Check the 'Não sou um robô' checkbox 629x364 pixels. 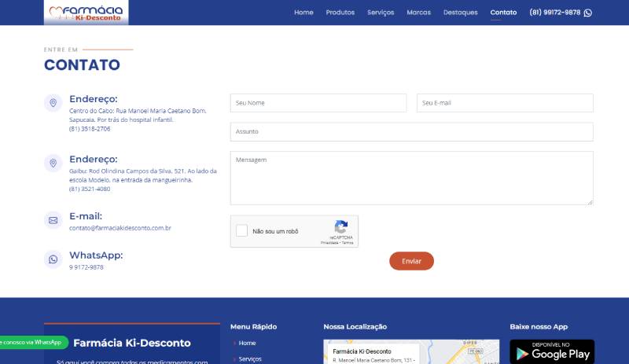pyautogui.click(x=242, y=231)
